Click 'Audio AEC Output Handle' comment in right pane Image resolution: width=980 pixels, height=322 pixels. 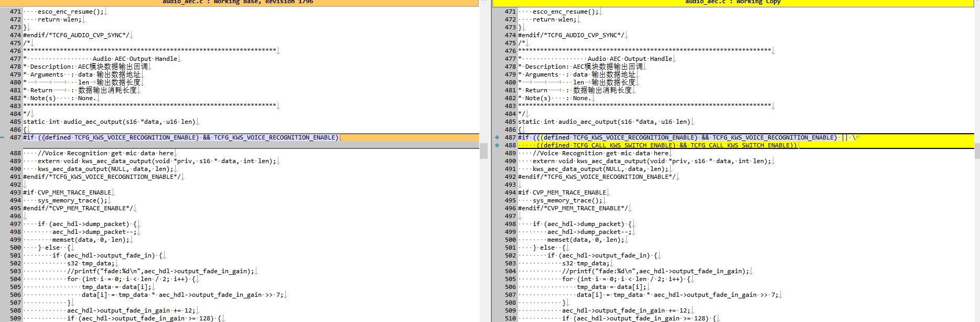630,59
